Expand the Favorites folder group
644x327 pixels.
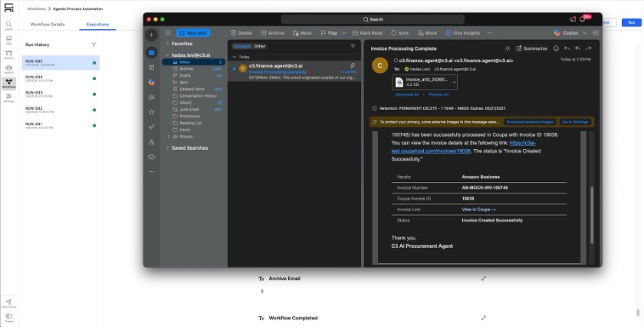[168, 44]
